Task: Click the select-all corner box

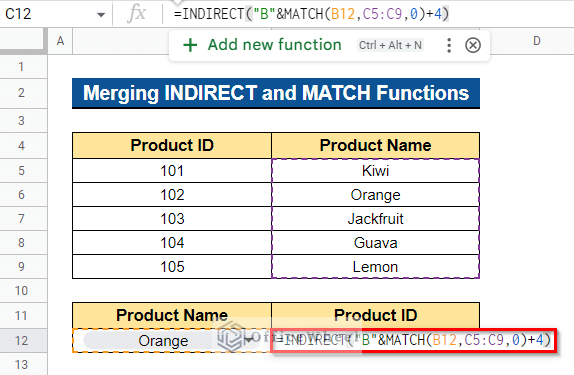Action: [23, 41]
